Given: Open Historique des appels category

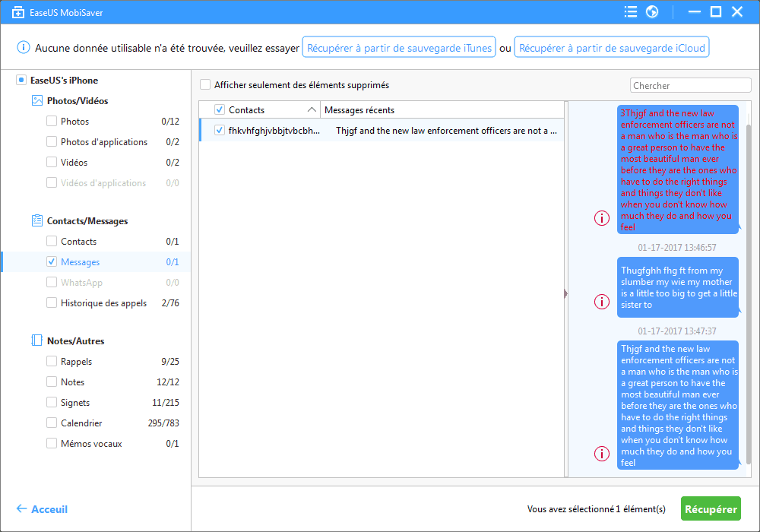Looking at the screenshot, I should coord(103,302).
